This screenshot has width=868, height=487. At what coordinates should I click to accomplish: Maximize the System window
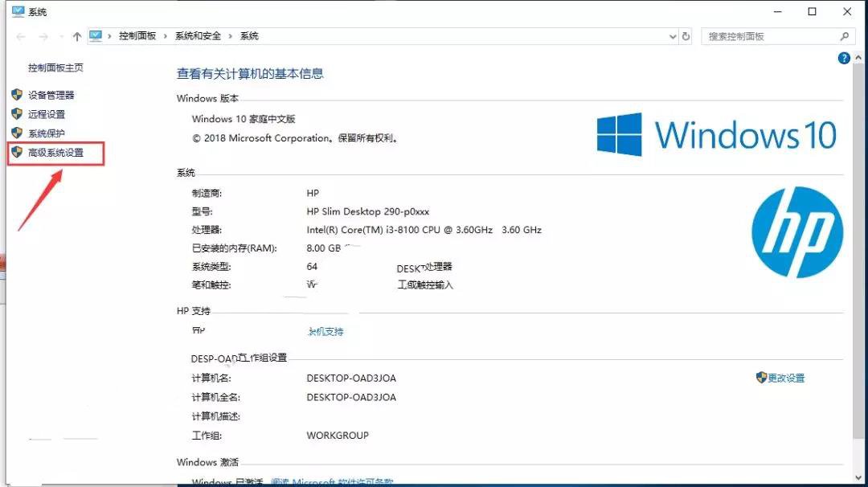[x=812, y=11]
